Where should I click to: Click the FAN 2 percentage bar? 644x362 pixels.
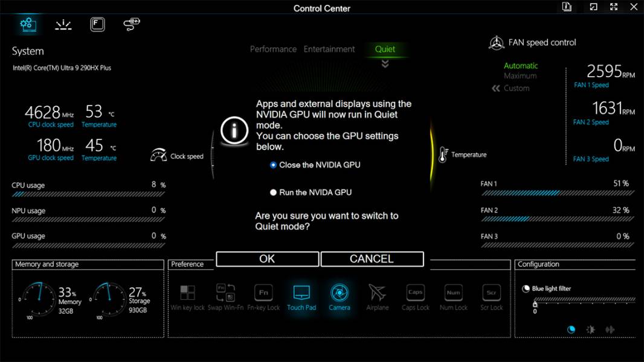(558, 220)
